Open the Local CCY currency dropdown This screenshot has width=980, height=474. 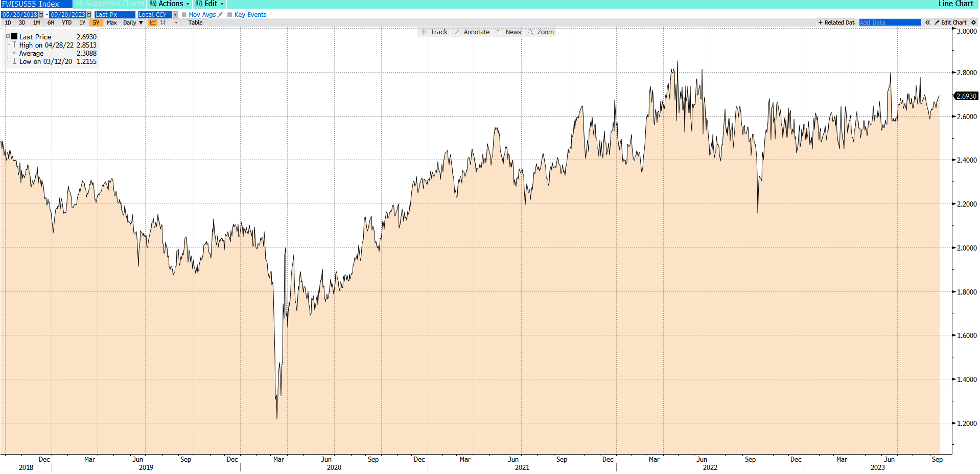click(x=175, y=15)
